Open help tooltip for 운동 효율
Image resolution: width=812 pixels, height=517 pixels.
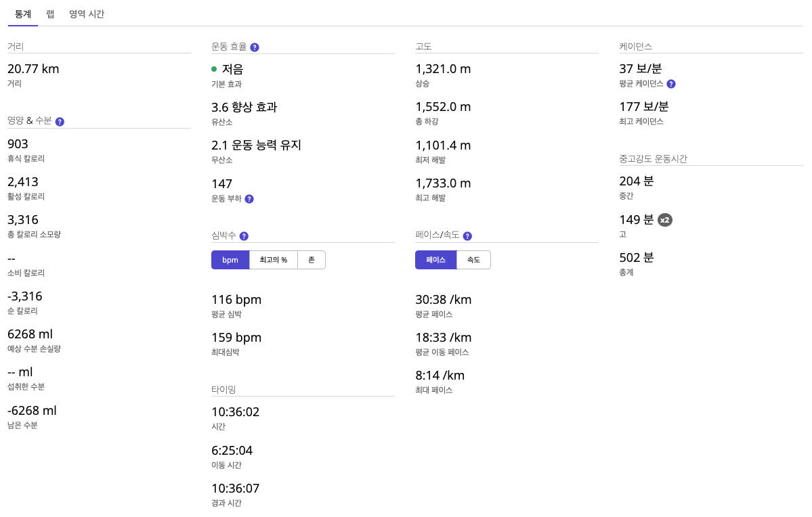255,47
